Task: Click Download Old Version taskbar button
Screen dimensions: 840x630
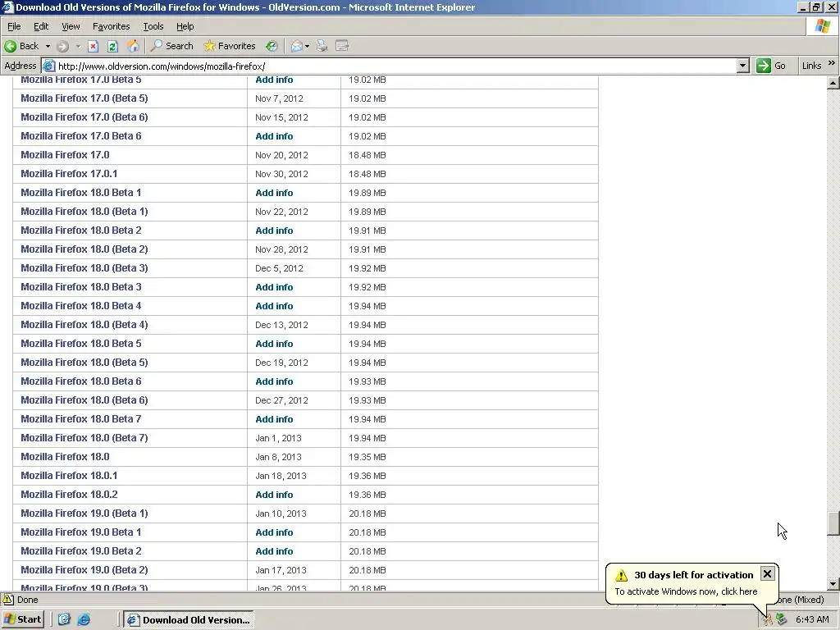Action: pyautogui.click(x=189, y=620)
